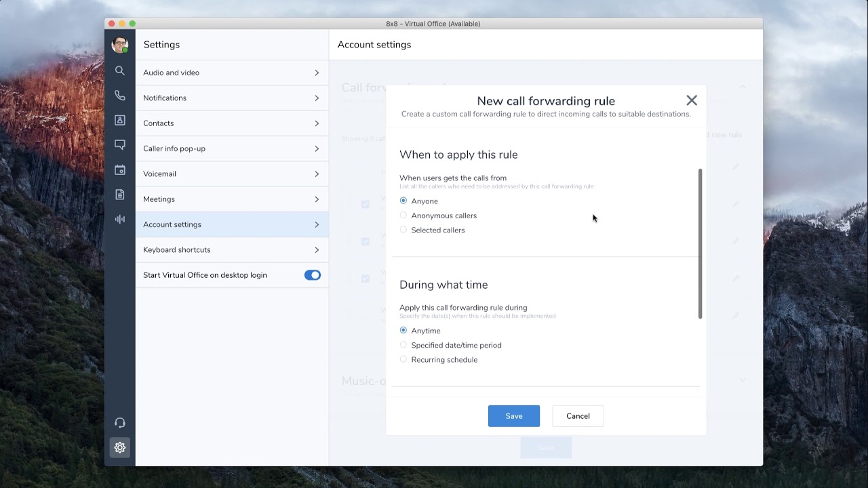Viewport: 868px width, 488px height.
Task: Toggle Start Virtual Office on desktop login
Action: click(x=312, y=275)
